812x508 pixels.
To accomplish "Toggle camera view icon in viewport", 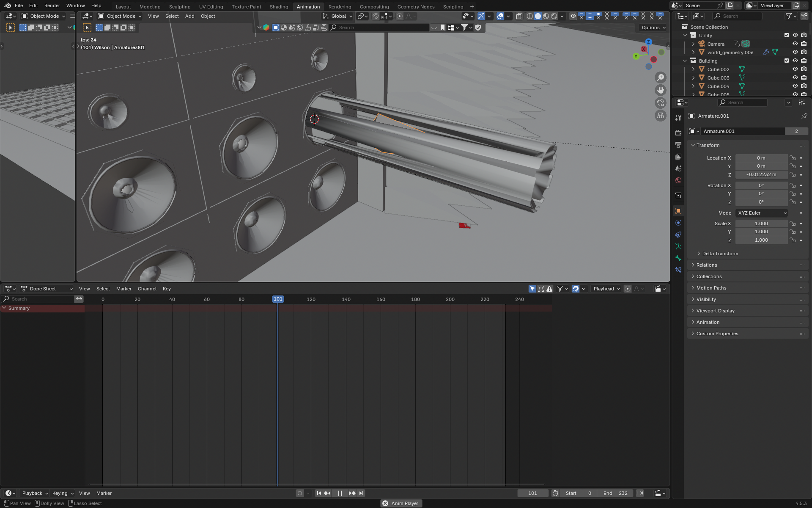I will coord(660,103).
